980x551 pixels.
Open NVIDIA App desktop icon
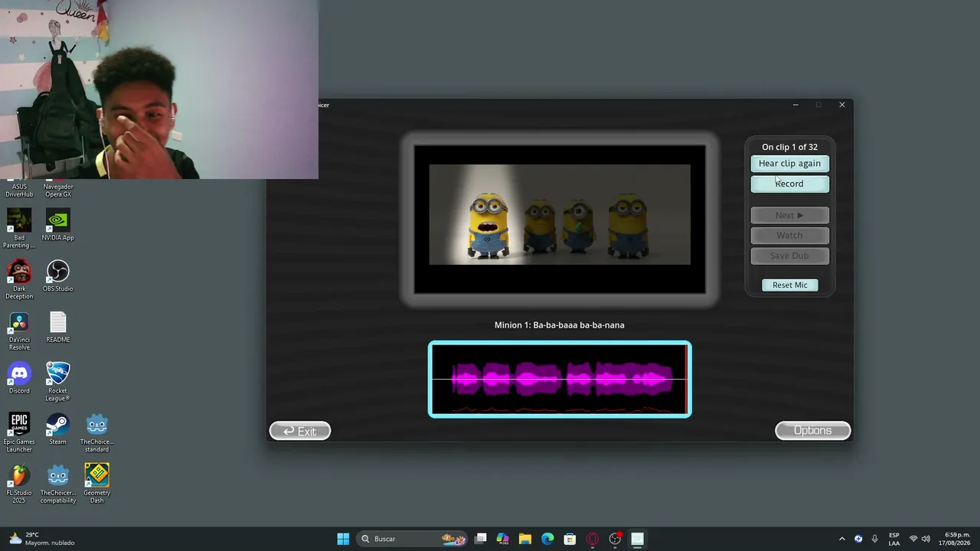tap(58, 225)
